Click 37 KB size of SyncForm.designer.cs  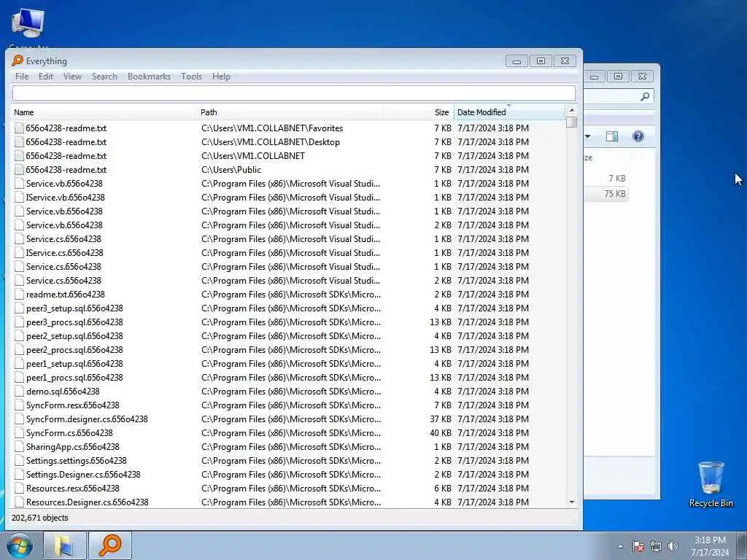tap(440, 419)
